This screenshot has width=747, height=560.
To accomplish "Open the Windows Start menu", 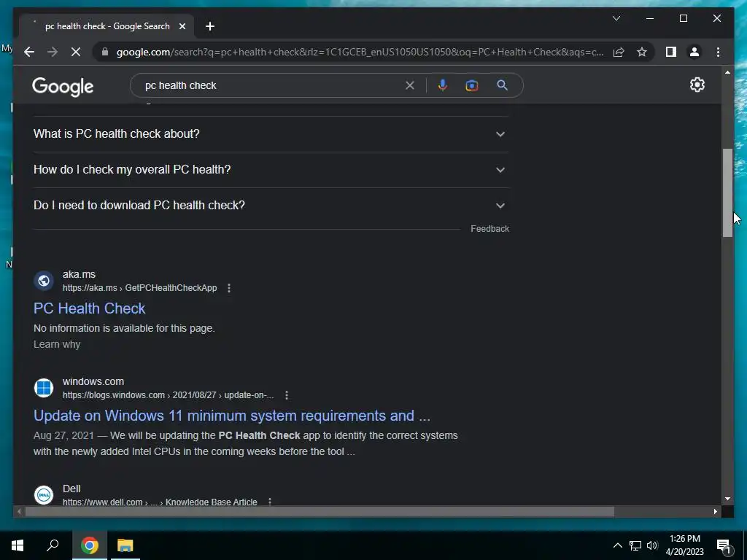I will 18,545.
